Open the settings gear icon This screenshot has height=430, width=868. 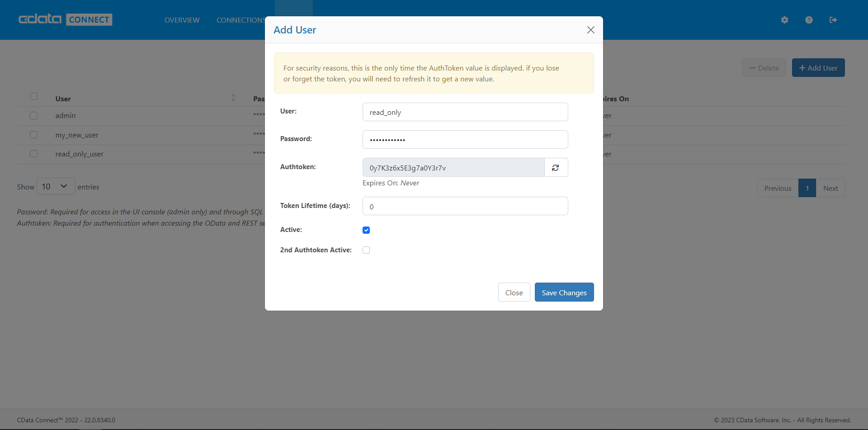(784, 20)
